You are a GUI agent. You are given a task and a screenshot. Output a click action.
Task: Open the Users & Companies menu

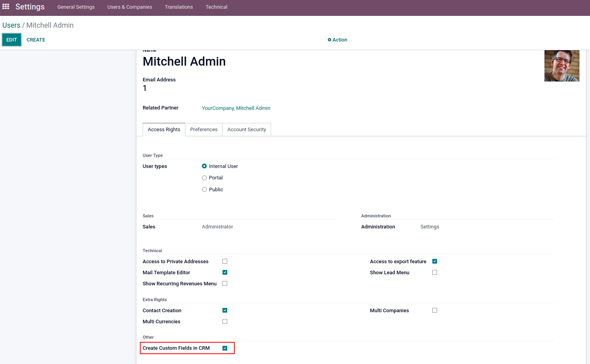click(x=130, y=7)
